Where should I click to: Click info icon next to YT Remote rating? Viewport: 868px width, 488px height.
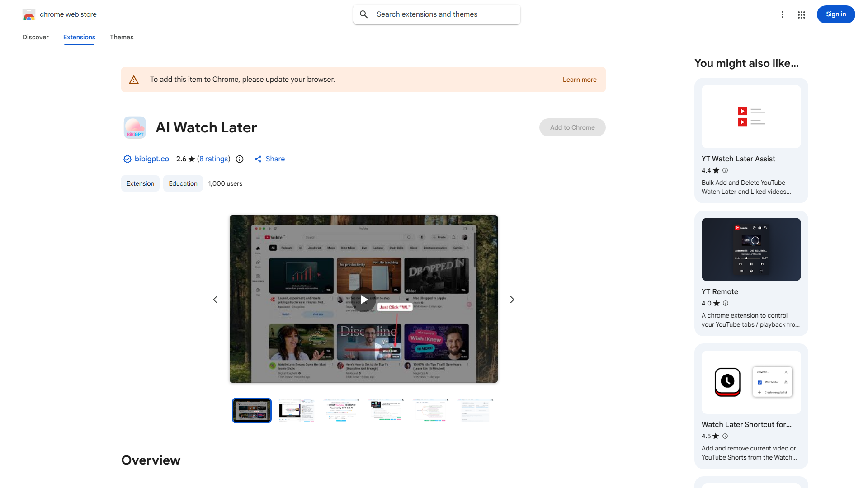[726, 303]
